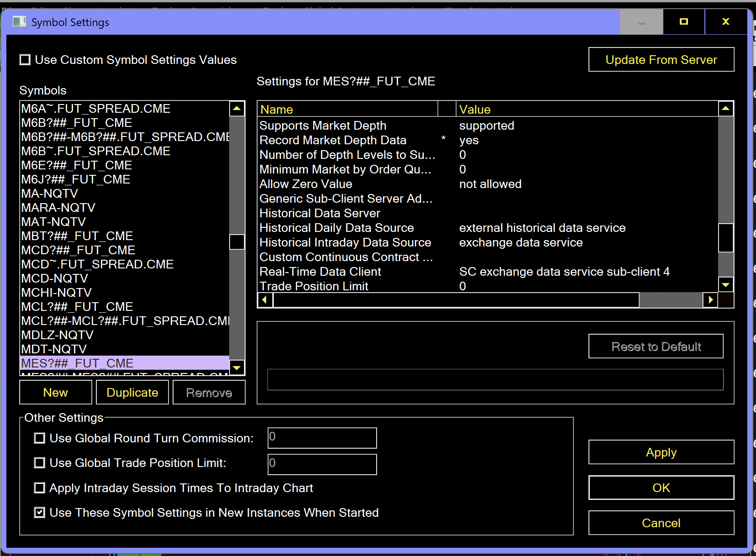756x556 pixels.
Task: Check Apply Intraday Session Times To Intraday Chart
Action: pyautogui.click(x=40, y=488)
